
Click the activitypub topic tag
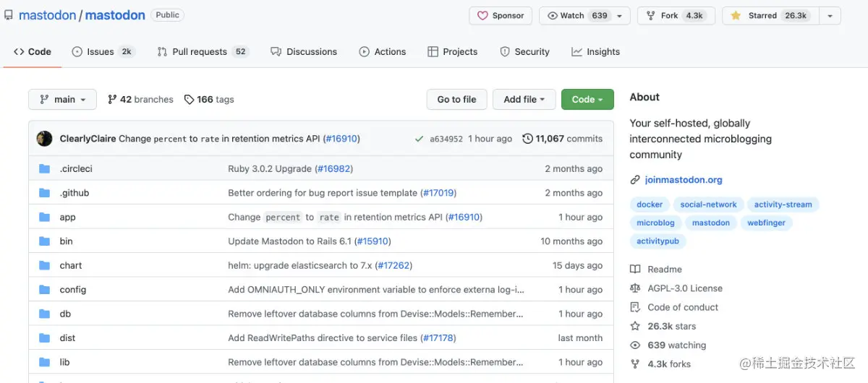[658, 242]
